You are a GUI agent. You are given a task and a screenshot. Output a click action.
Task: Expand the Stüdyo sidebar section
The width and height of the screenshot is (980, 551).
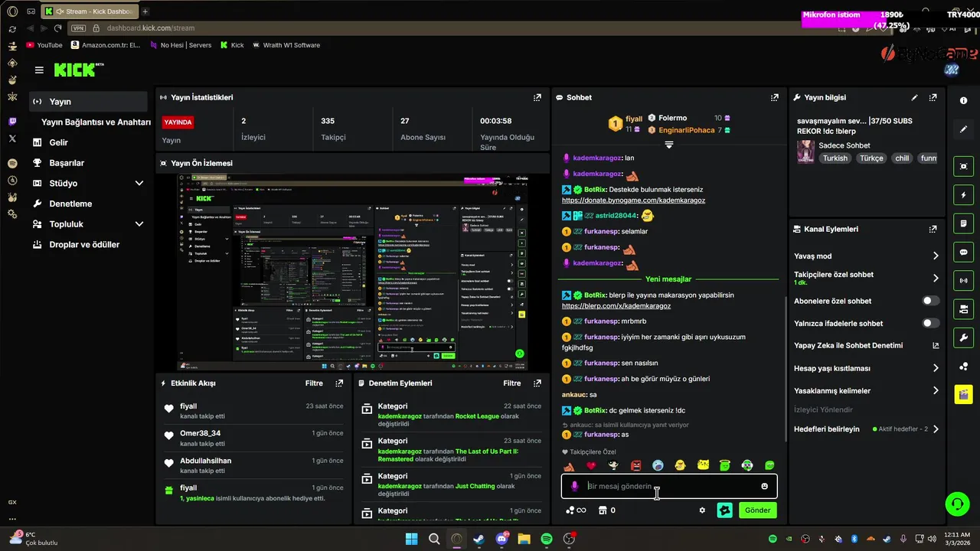click(x=139, y=184)
